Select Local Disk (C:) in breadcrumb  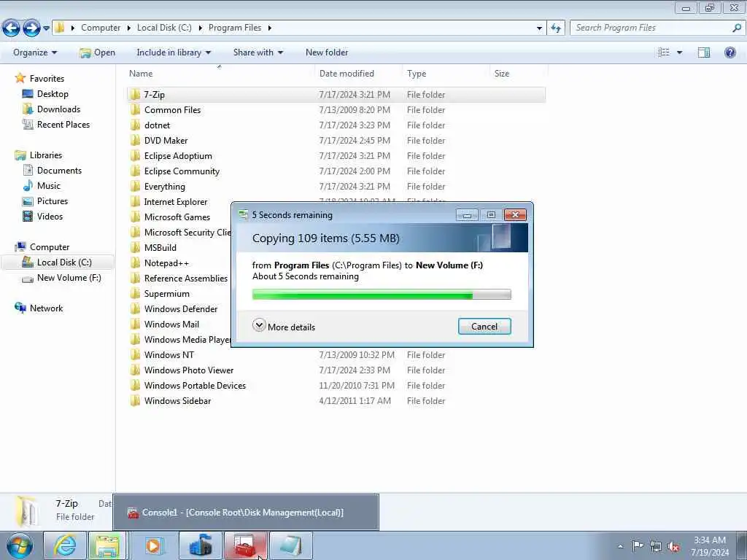[x=164, y=28]
